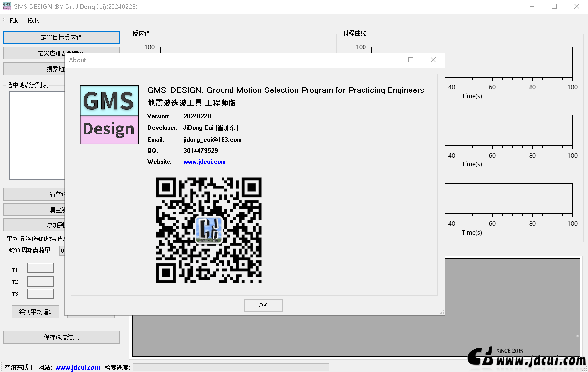Click the 'QQ:' label

tap(153, 151)
